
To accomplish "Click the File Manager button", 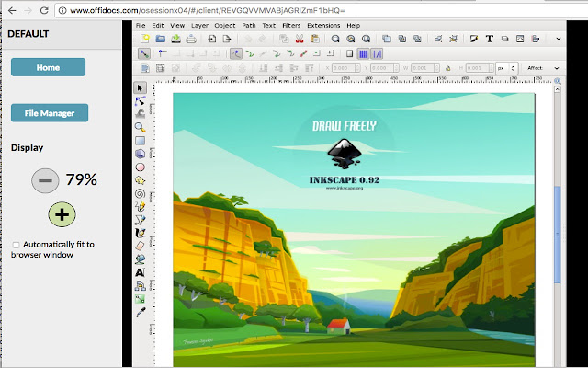I will point(50,113).
